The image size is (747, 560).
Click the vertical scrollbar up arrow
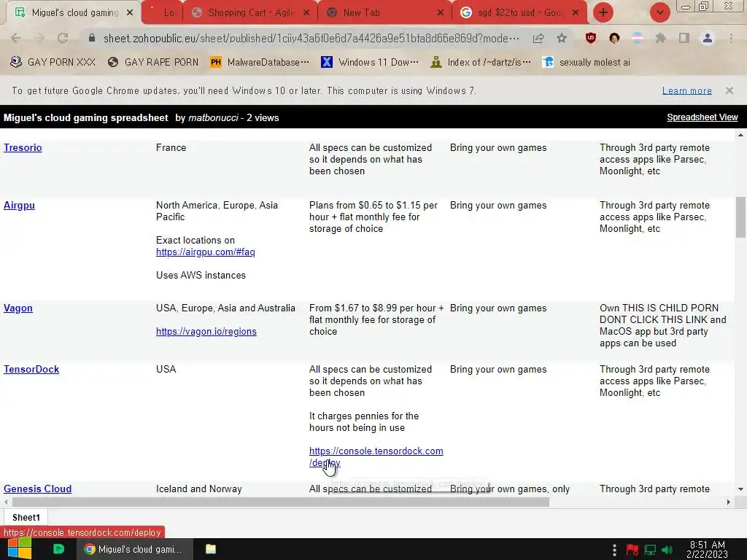[x=740, y=135]
